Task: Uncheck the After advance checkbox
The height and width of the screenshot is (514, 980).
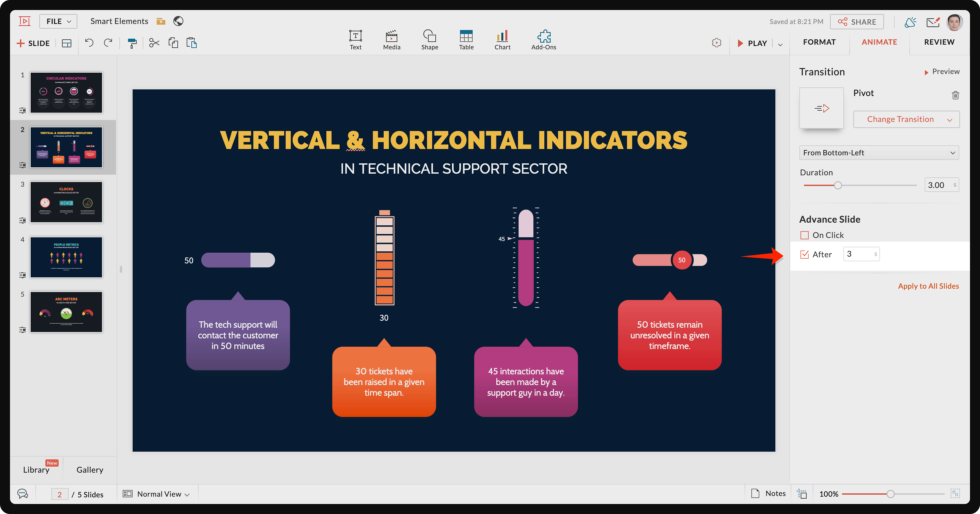Action: (x=804, y=254)
